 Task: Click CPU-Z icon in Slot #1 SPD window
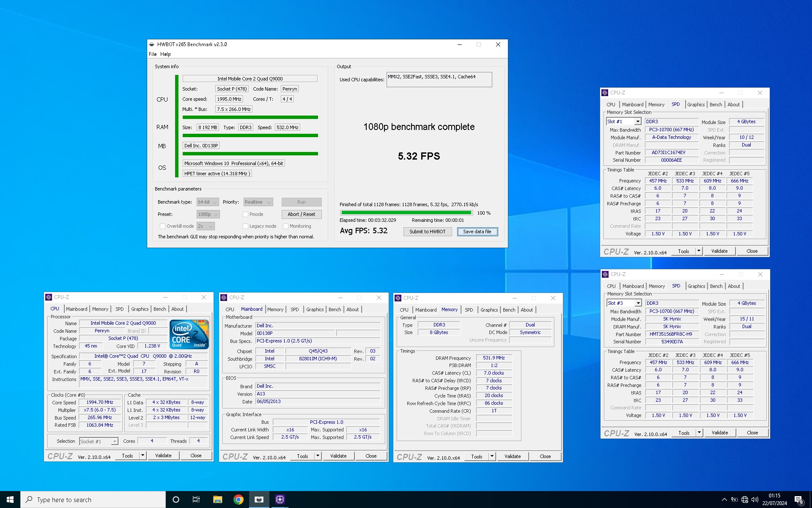tap(605, 93)
